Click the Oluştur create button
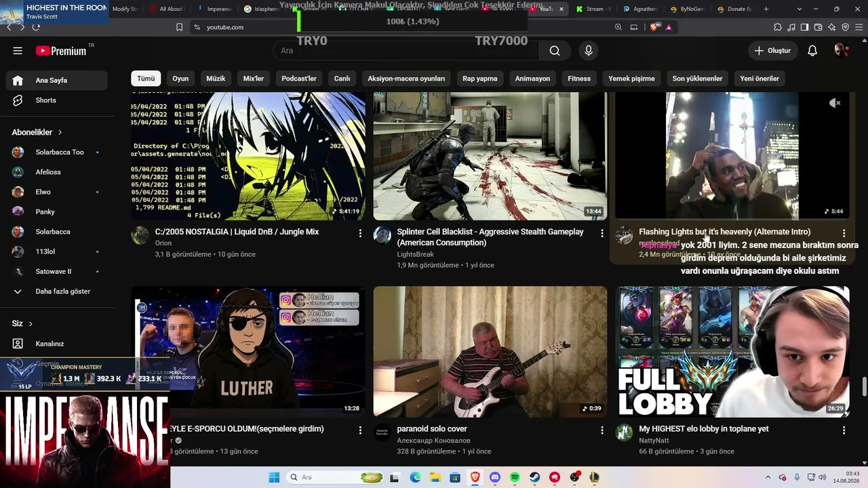This screenshot has width=868, height=488. coord(773,51)
